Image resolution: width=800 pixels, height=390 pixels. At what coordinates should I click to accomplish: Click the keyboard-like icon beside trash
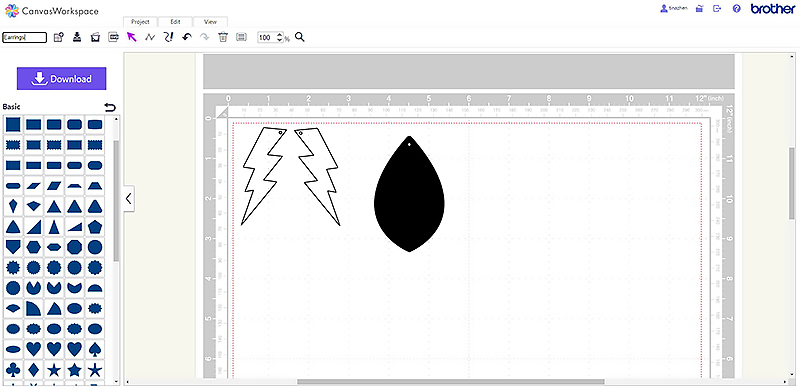click(x=241, y=37)
